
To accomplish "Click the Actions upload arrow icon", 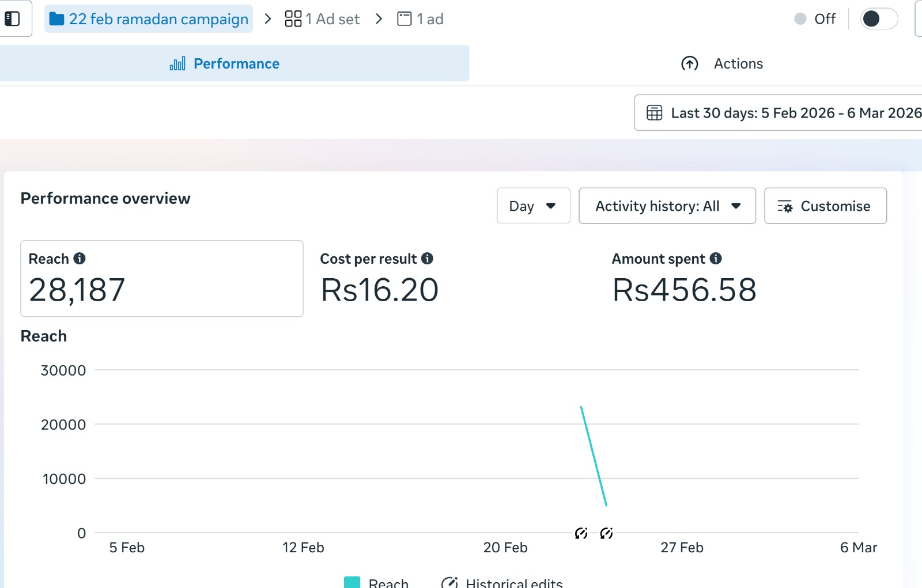I will click(689, 63).
